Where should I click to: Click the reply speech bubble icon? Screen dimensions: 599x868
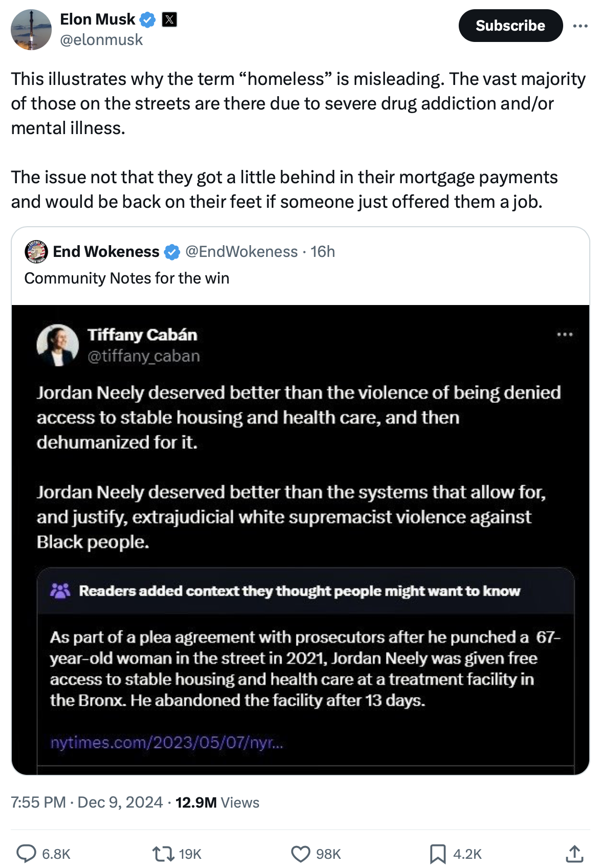pyautogui.click(x=27, y=853)
